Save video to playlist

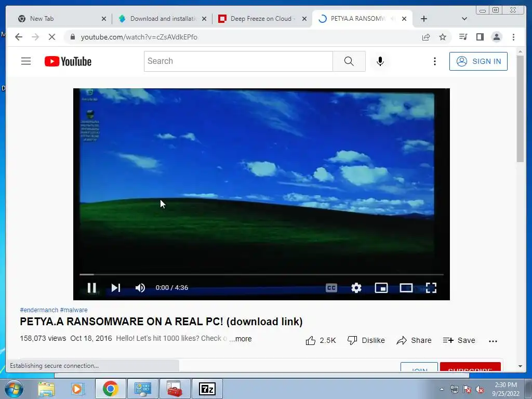[x=459, y=340]
